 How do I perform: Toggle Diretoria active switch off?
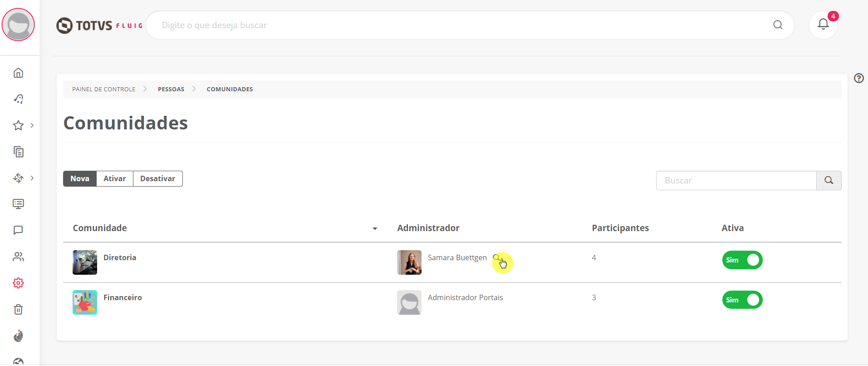click(x=742, y=260)
